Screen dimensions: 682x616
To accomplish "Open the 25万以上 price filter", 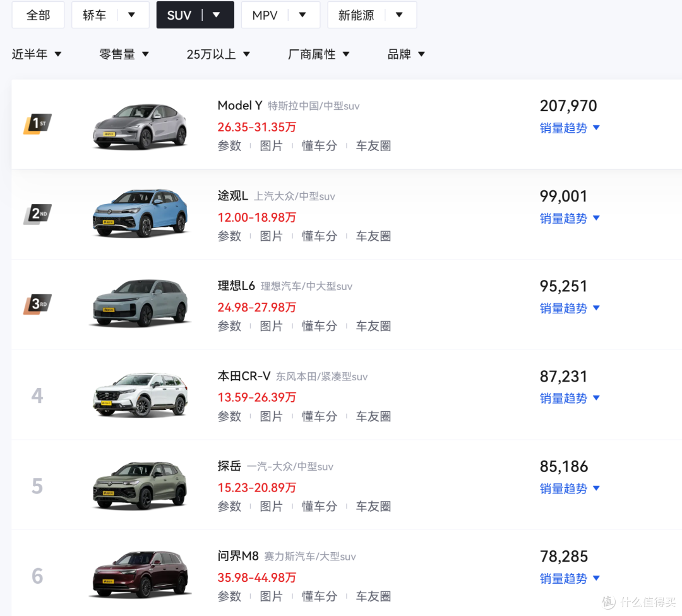I will coord(218,54).
